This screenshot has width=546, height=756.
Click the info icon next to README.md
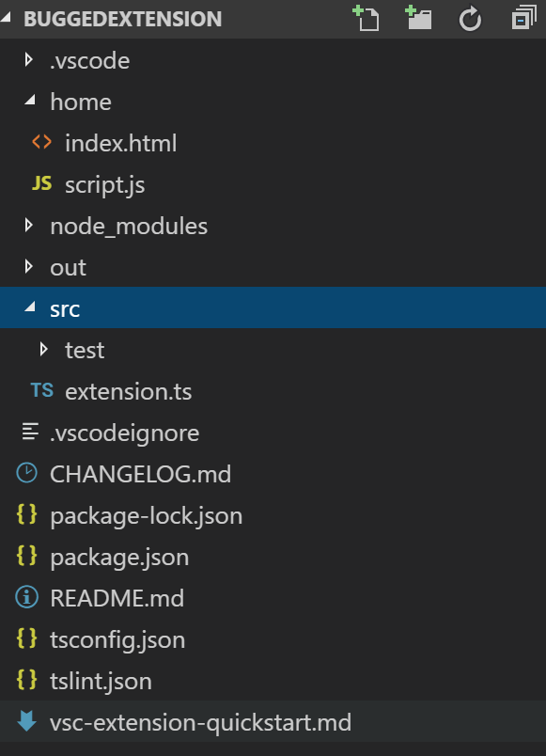pos(25,598)
